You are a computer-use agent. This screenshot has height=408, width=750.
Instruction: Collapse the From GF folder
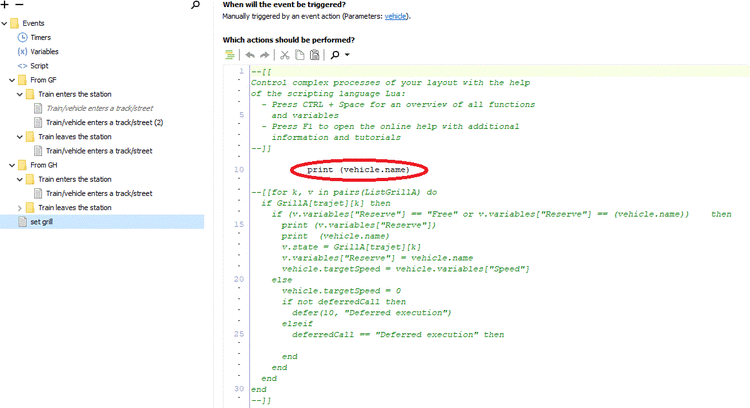point(12,80)
